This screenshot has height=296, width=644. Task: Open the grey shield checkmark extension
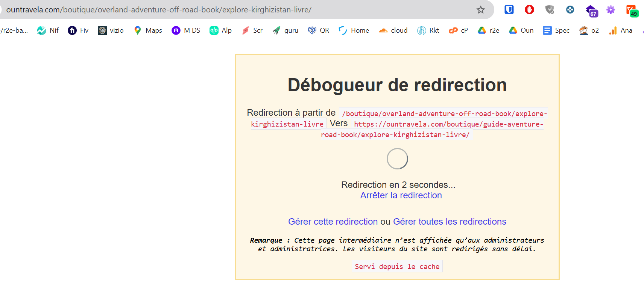550,10
